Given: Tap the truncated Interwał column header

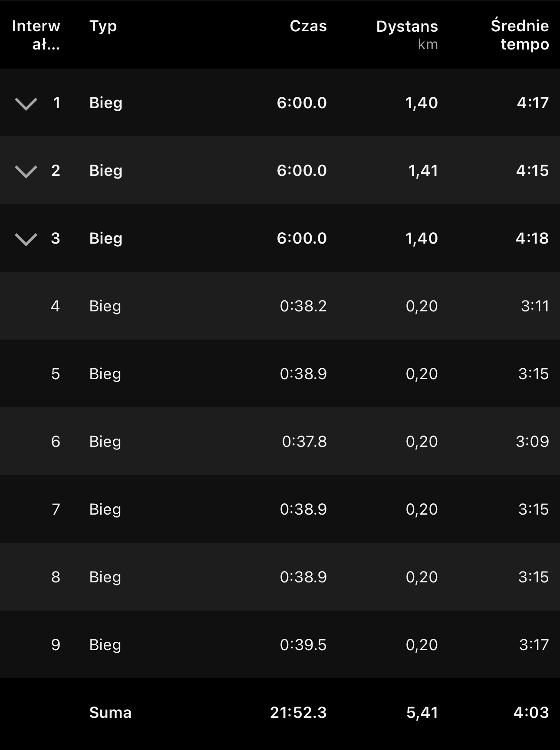Looking at the screenshot, I should (36, 35).
